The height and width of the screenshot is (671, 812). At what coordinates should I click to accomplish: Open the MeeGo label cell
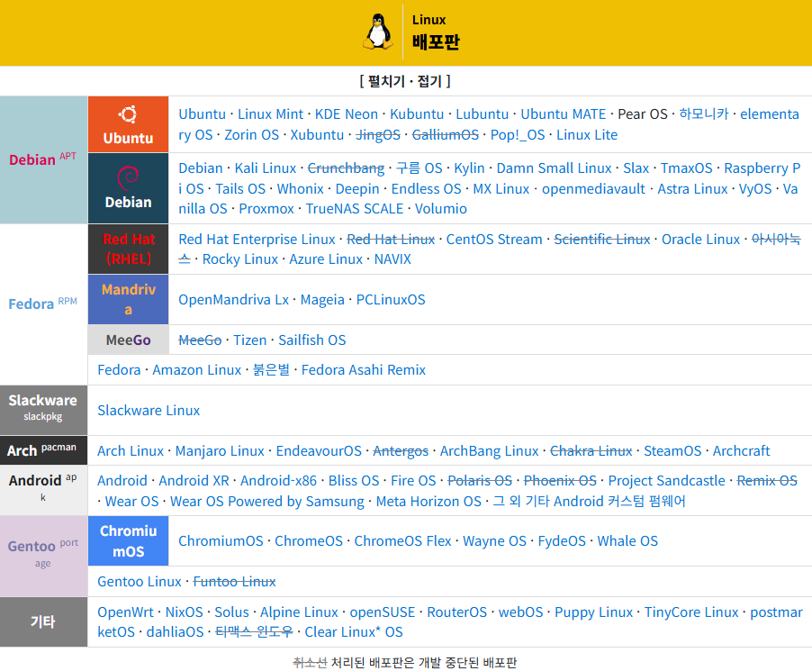[x=129, y=340]
